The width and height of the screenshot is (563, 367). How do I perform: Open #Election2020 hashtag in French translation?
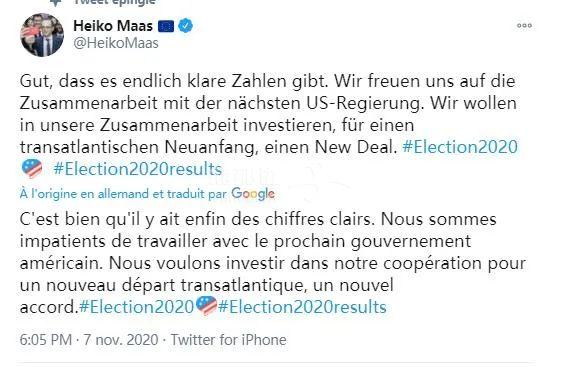coord(136,307)
